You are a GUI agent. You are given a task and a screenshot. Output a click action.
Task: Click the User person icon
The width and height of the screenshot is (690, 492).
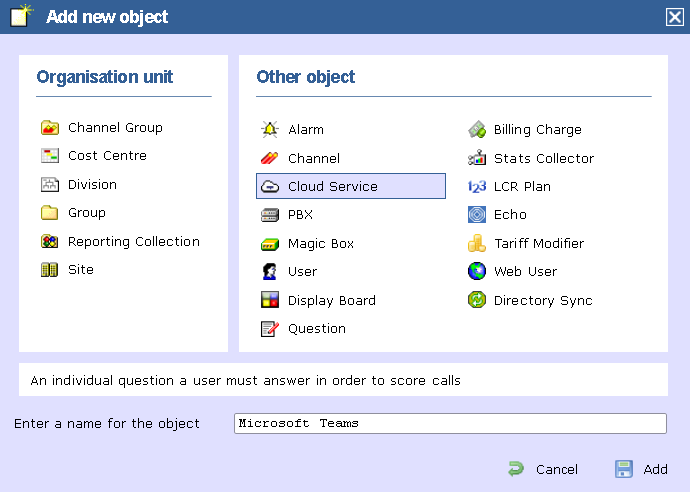tap(269, 272)
